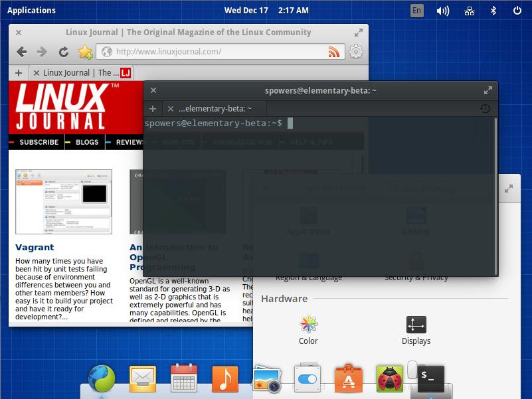Open the Bluetooth indicator
The image size is (532, 399).
(x=493, y=11)
